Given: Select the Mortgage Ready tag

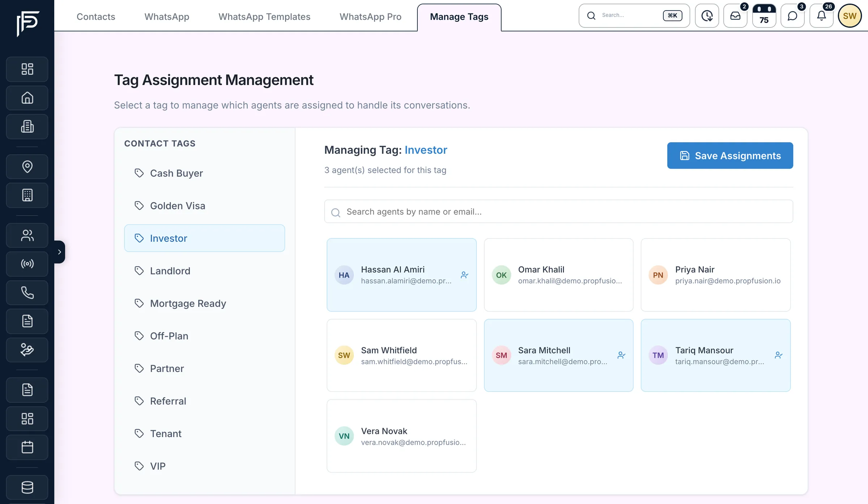Looking at the screenshot, I should 204,303.
